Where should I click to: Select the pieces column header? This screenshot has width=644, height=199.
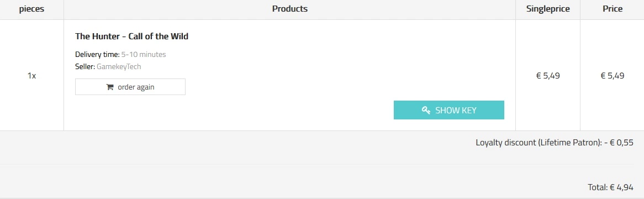coord(31,9)
